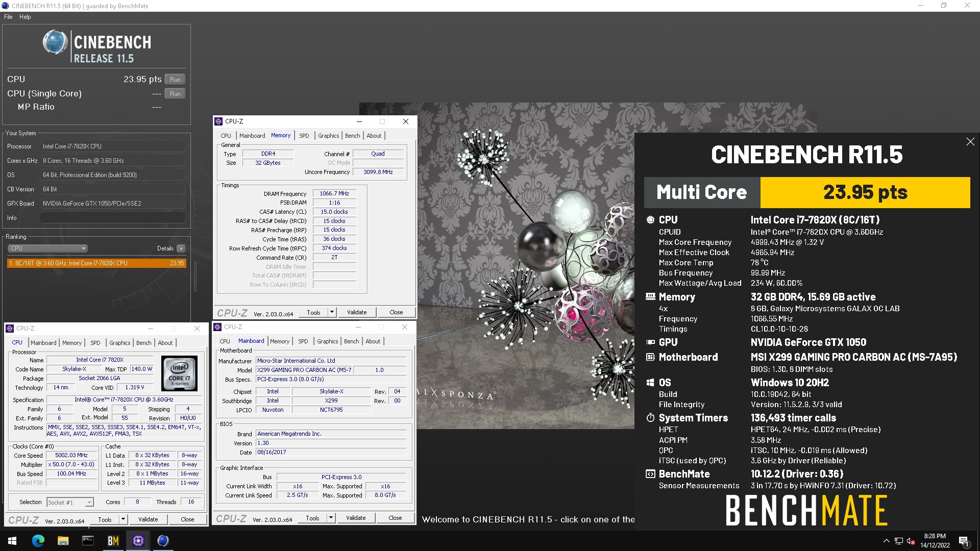Click Close in the Memory CPU-Z window
980x551 pixels.
396,312
